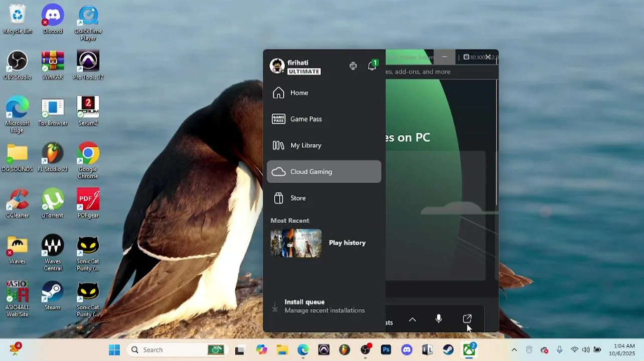Click the Xbox window scrollbar

497,143
